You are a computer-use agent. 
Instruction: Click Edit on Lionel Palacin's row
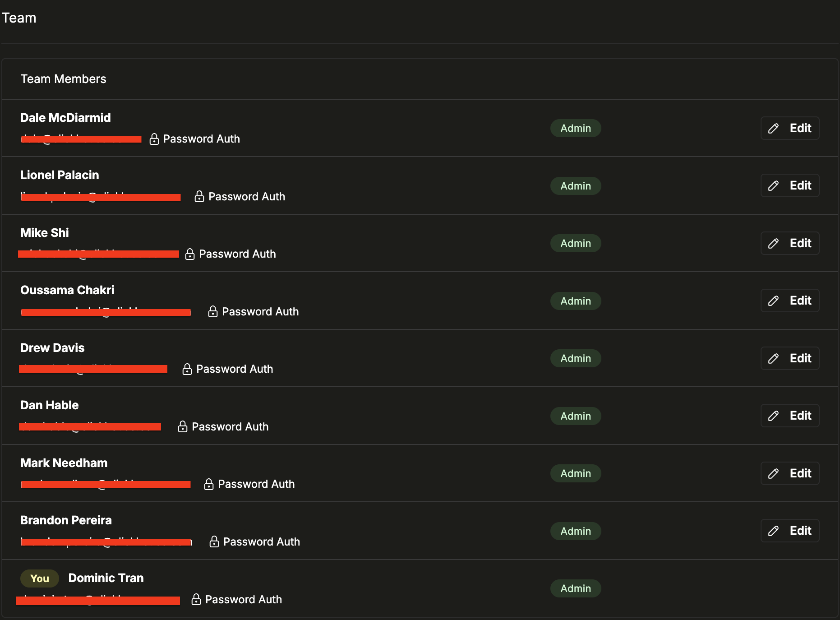789,185
